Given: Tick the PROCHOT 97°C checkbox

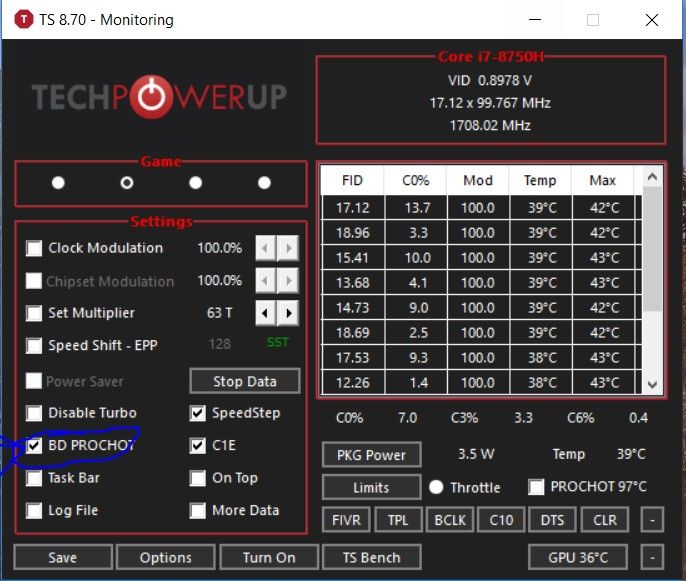Looking at the screenshot, I should coord(536,486).
